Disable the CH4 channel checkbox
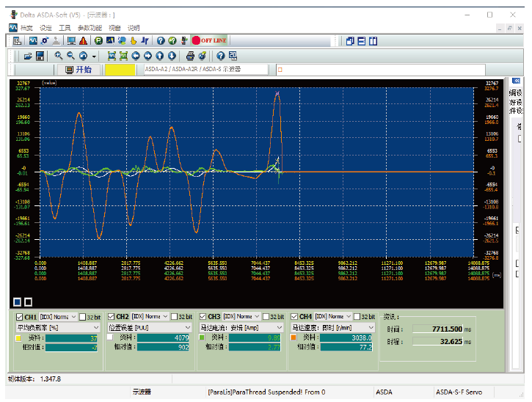Image resolution: width=532 pixels, height=402 pixels. [x=295, y=317]
